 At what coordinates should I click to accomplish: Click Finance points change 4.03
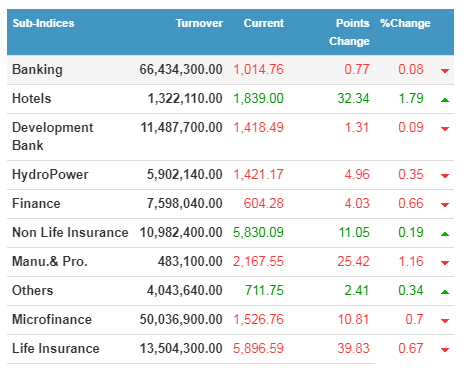[357, 203]
